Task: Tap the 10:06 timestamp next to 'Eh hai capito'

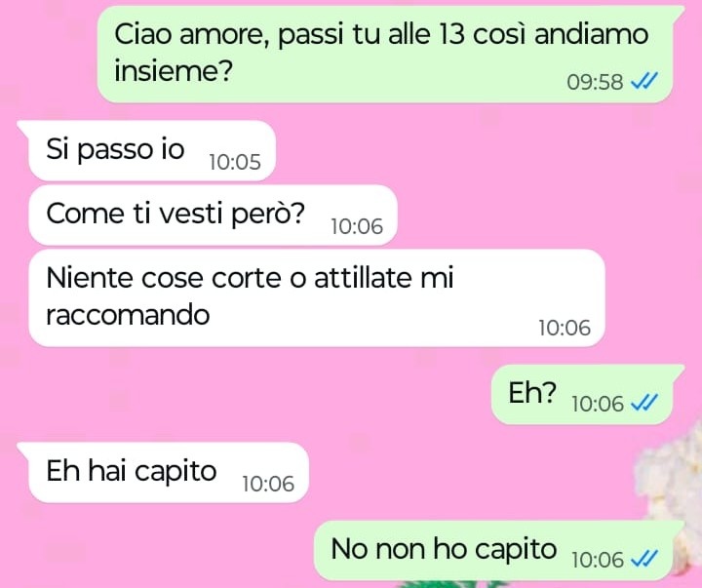Action: (268, 484)
